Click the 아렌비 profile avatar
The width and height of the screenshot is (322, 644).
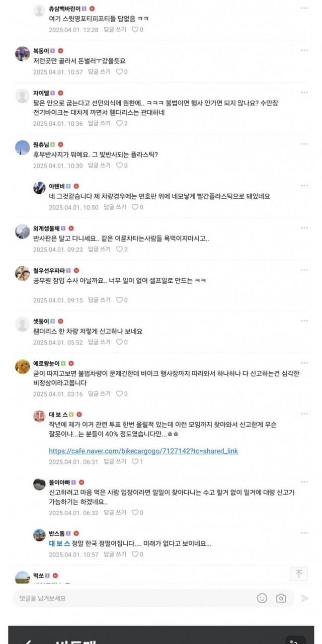40,188
